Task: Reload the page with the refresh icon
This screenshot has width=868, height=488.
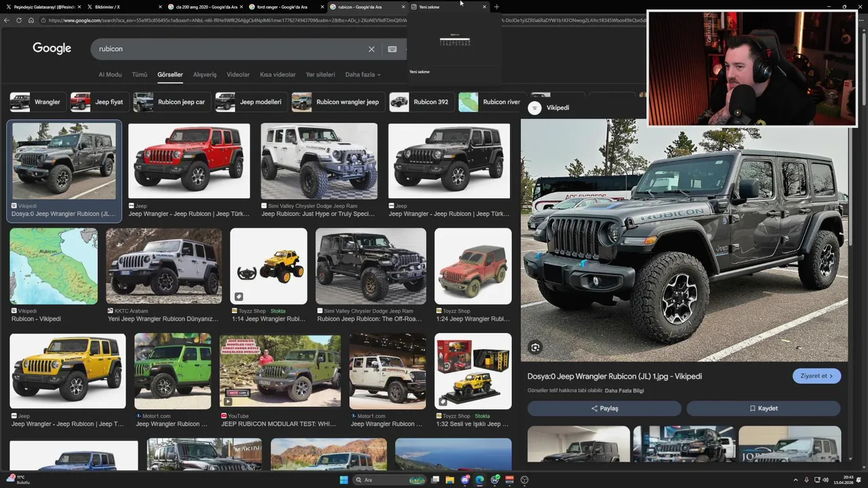Action: (19, 20)
